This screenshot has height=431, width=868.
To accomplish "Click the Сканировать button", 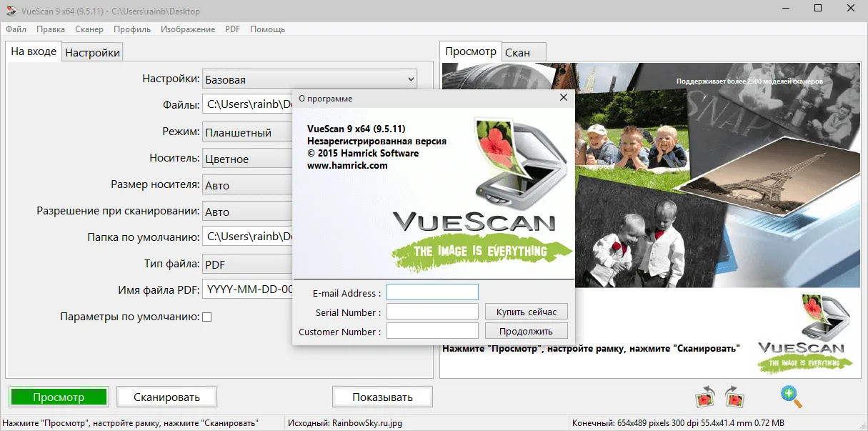I will tap(166, 397).
